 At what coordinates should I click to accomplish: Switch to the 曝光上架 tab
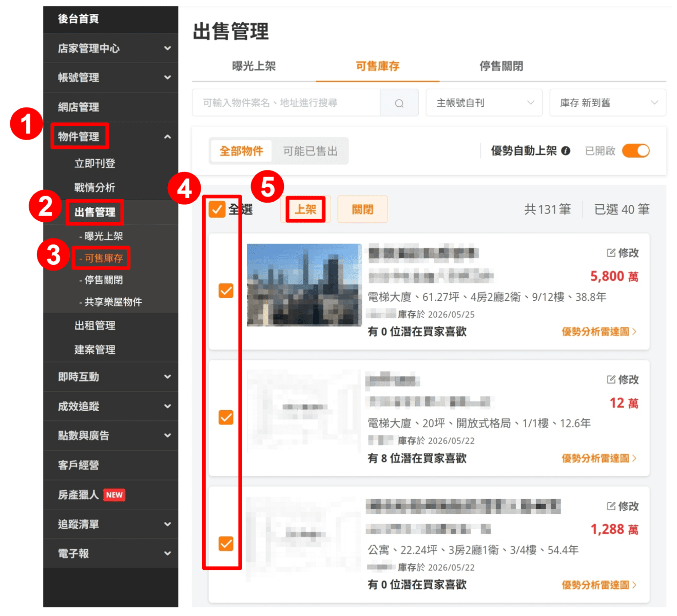(x=254, y=66)
